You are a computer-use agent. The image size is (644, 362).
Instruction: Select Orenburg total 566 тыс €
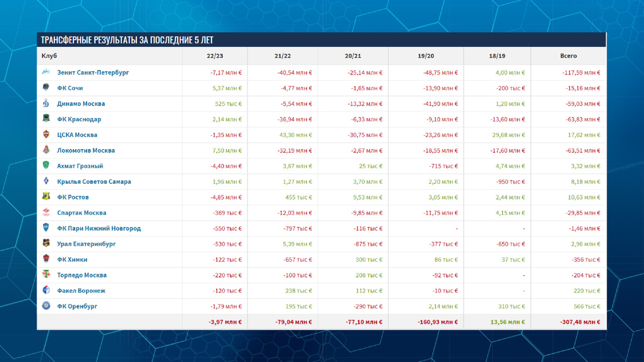(587, 306)
